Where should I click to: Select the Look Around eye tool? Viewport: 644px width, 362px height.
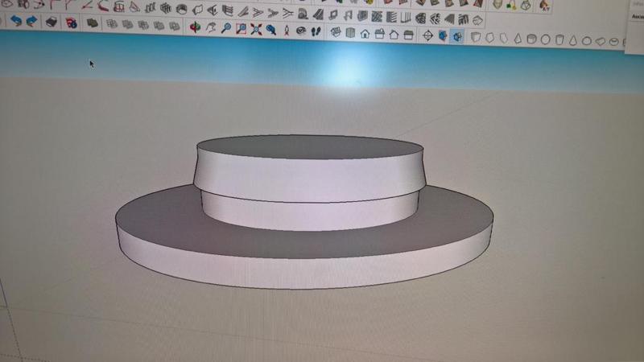coord(301,31)
